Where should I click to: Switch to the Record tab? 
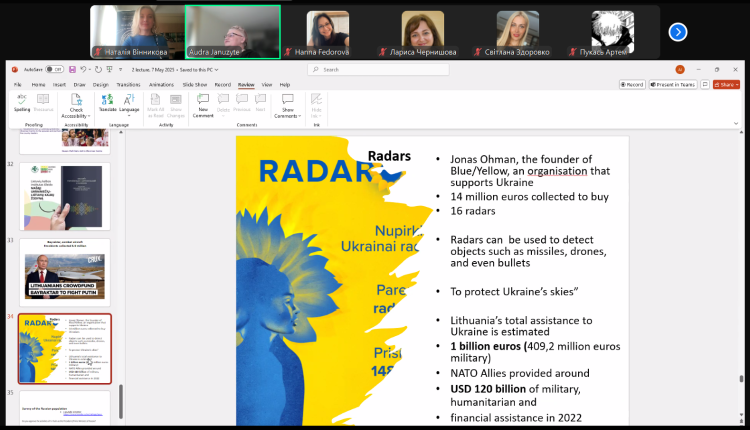point(222,85)
